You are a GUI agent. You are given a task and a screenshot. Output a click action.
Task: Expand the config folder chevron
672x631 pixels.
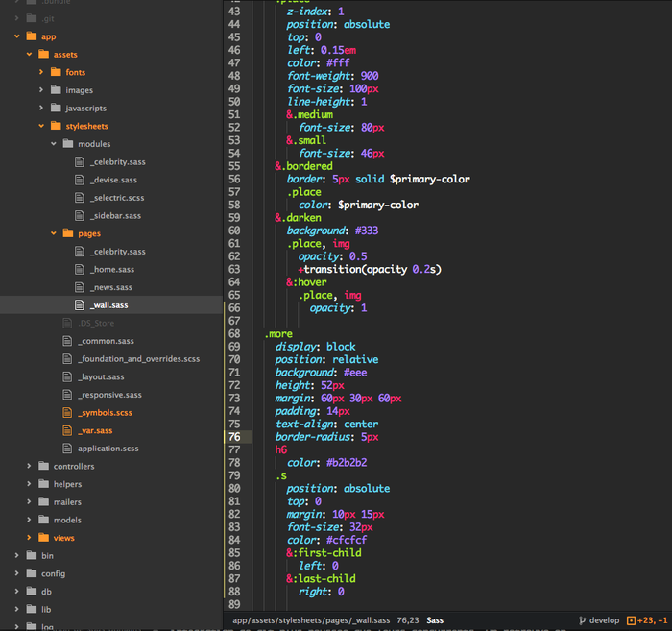click(16, 573)
